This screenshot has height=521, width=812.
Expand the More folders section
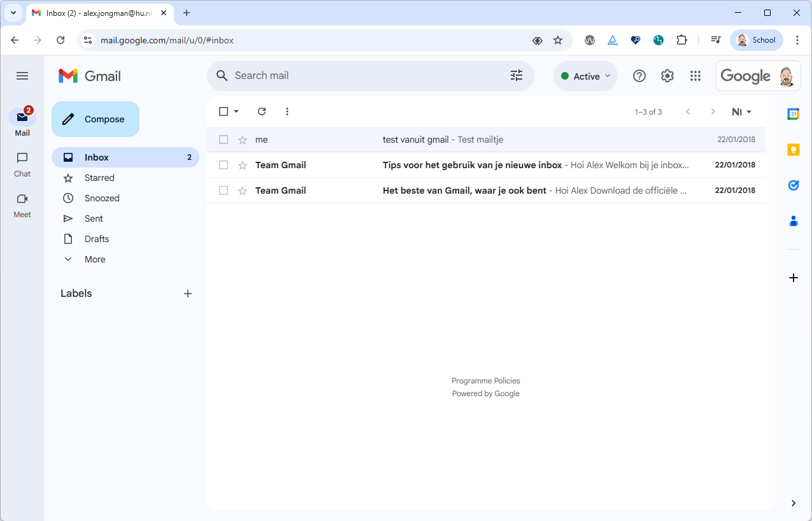94,259
